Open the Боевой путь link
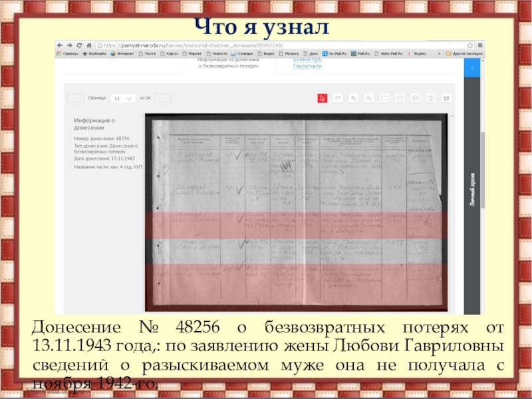This screenshot has height=399, width=532. (x=307, y=60)
